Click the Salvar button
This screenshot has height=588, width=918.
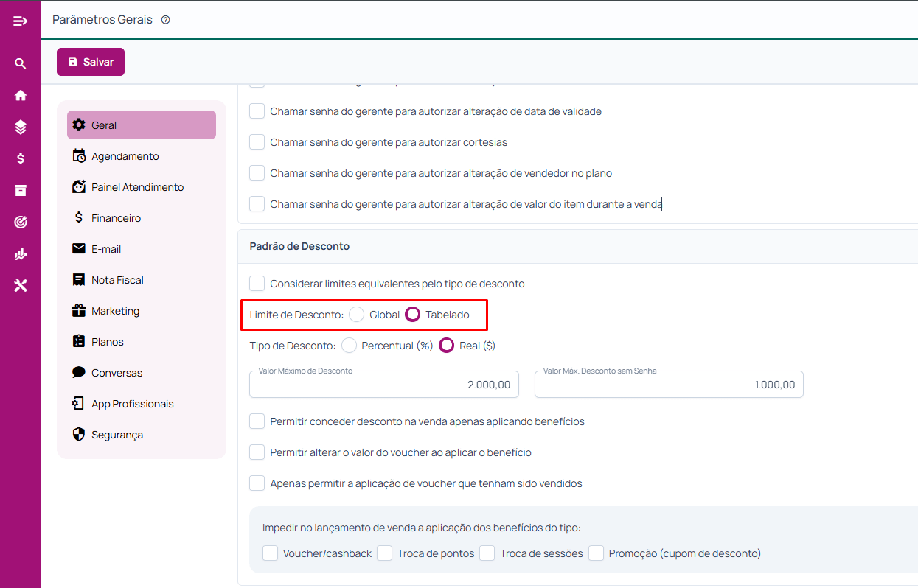pos(91,62)
